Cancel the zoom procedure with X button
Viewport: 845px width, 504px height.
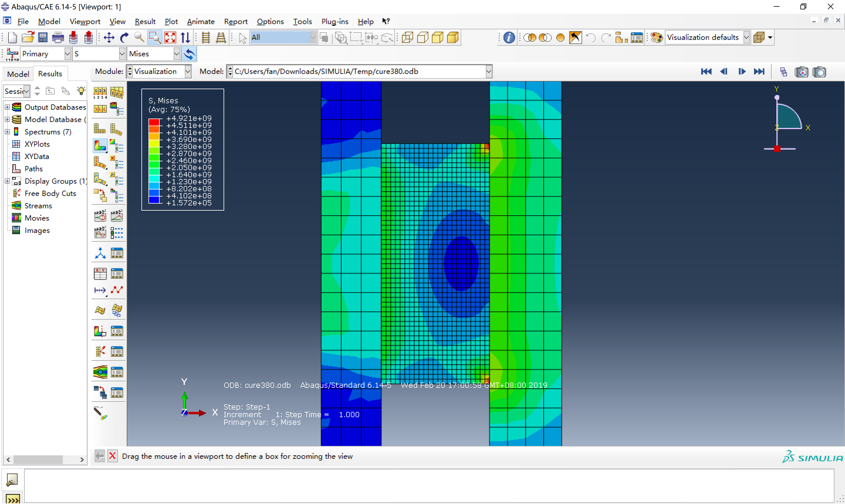112,456
